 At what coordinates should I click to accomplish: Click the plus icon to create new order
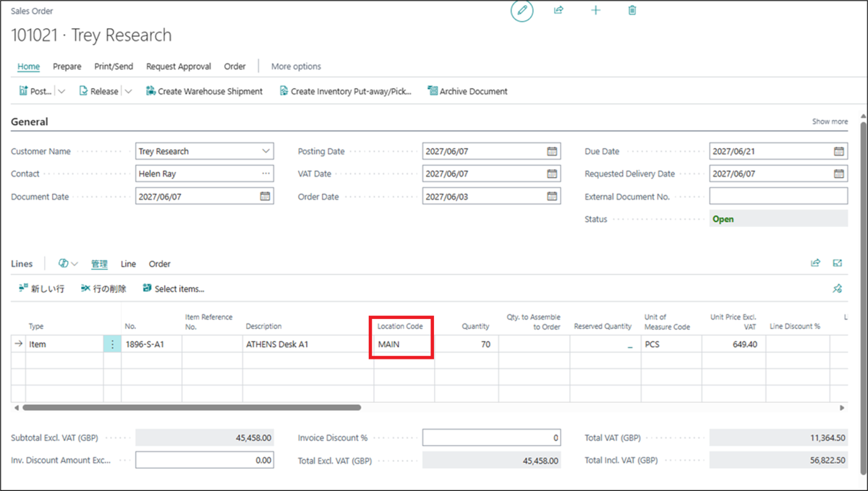[x=595, y=11]
